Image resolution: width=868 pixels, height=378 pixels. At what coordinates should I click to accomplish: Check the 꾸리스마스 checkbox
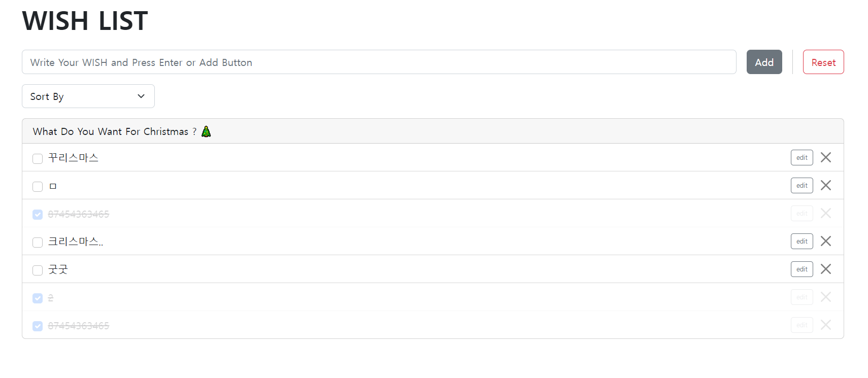[x=38, y=159]
